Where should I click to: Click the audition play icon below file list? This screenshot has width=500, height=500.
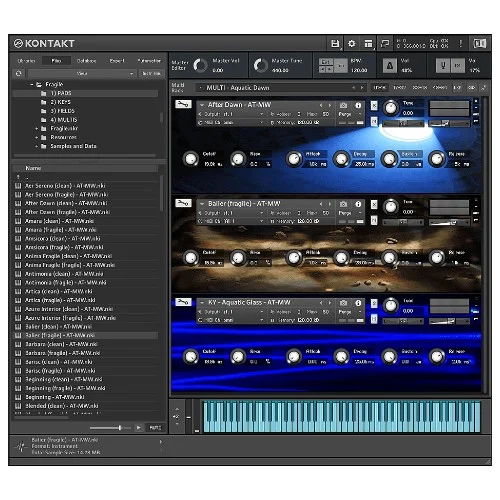click(139, 427)
